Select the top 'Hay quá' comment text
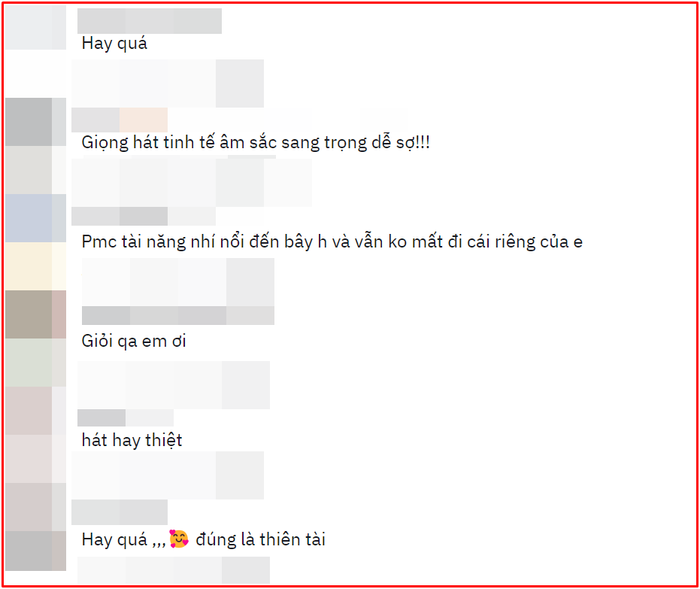Viewport: 700px width, 589px height. coord(114,44)
